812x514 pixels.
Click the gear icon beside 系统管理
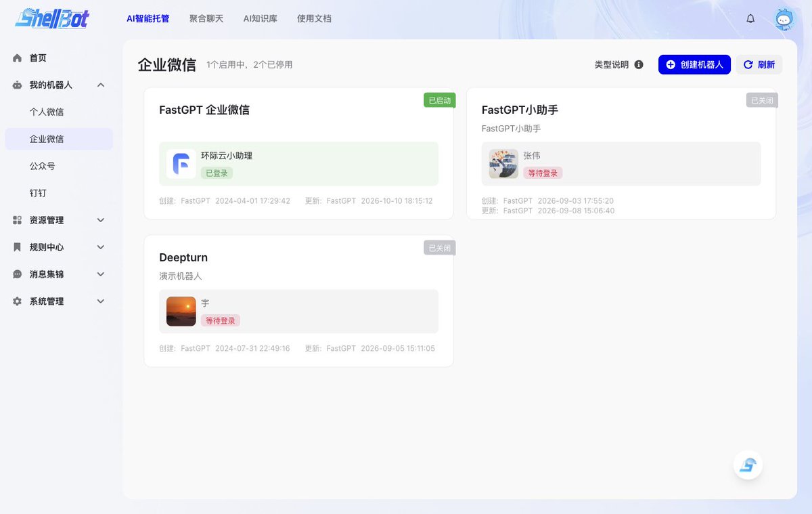(18, 302)
